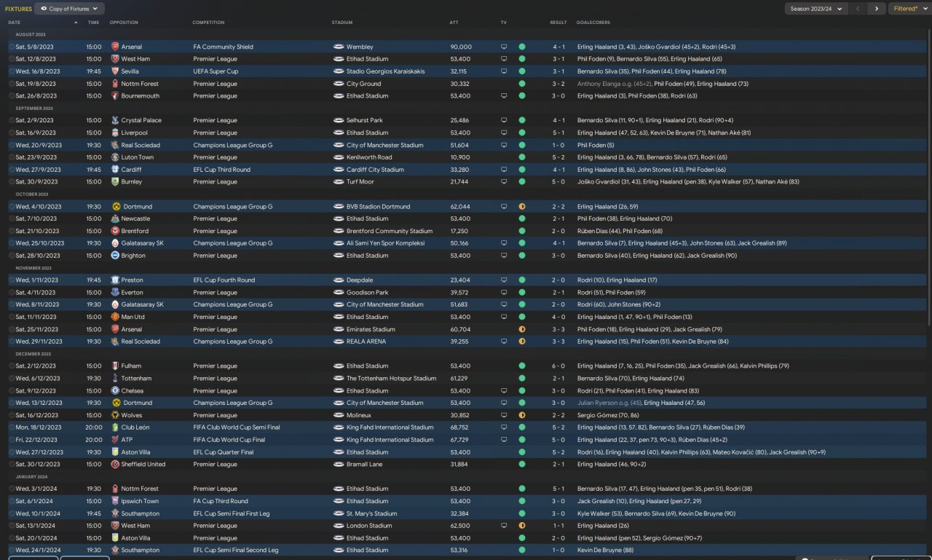
Task: Open the Season 2023/24 dropdown
Action: point(816,9)
